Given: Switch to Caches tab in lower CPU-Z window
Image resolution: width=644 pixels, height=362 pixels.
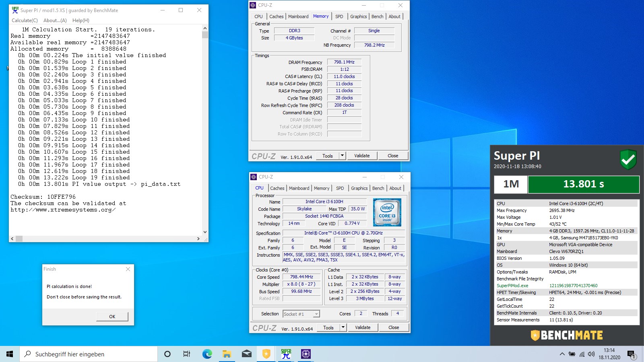Looking at the screenshot, I should pyautogui.click(x=277, y=188).
